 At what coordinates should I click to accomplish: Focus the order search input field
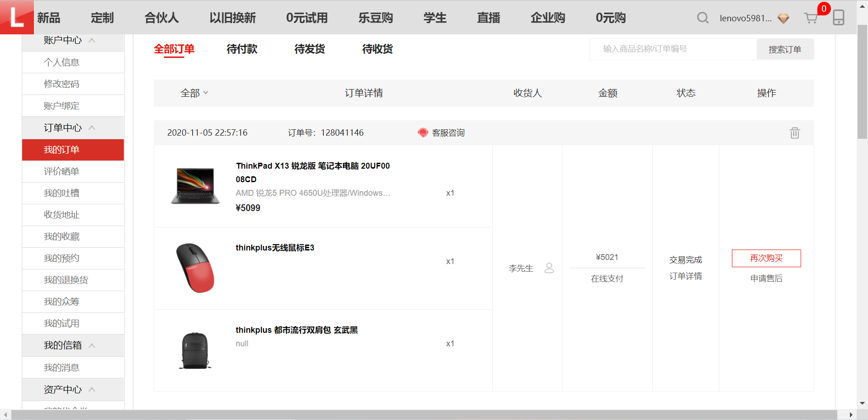point(673,49)
